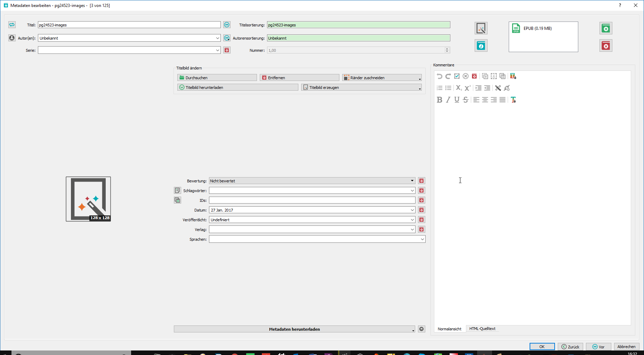This screenshot has width=644, height=355.
Task: Set cover from the book format icon
Action: [481, 28]
